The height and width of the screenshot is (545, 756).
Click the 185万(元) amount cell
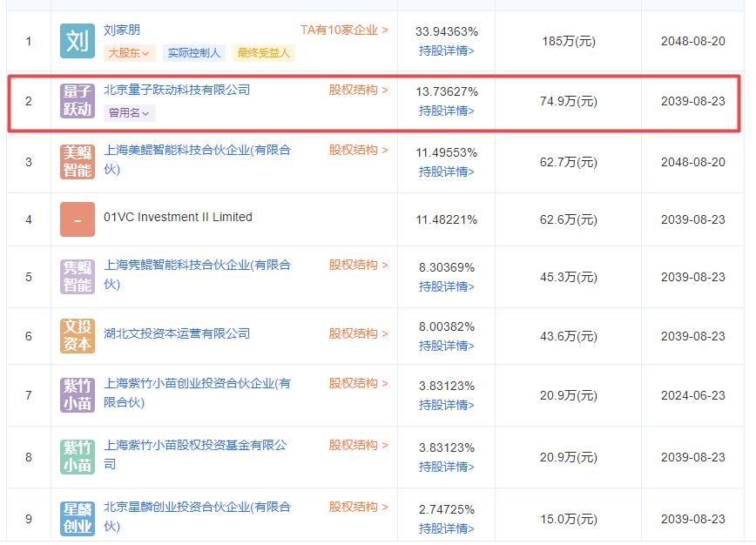pyautogui.click(x=569, y=42)
